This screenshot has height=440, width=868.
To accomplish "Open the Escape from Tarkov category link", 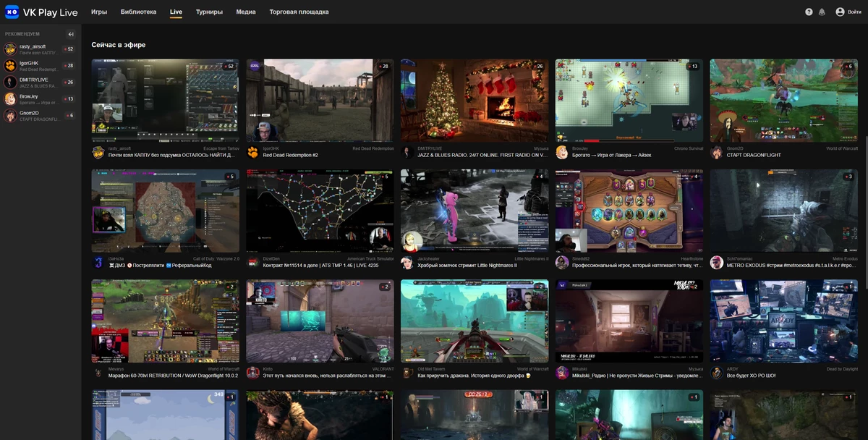I will coord(221,148).
